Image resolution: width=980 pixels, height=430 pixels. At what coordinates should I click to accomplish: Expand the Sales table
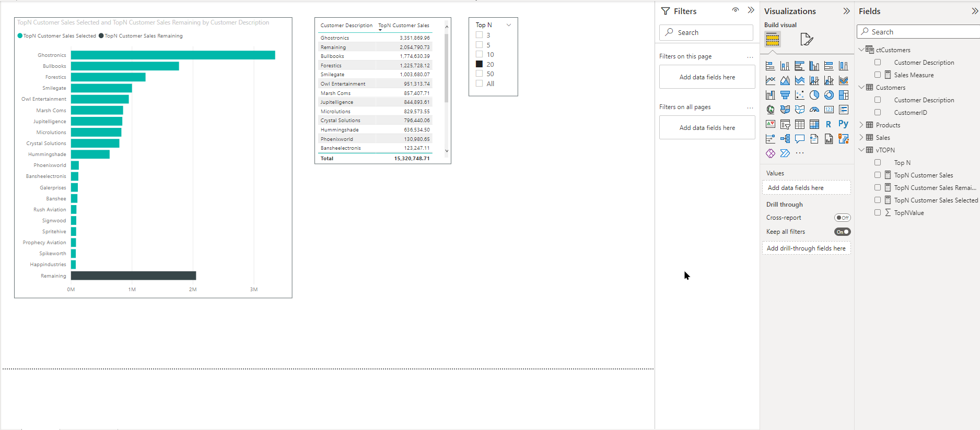861,137
